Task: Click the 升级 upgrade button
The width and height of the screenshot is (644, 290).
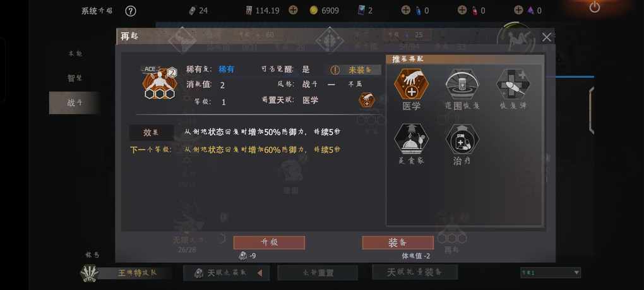Action: coord(269,243)
